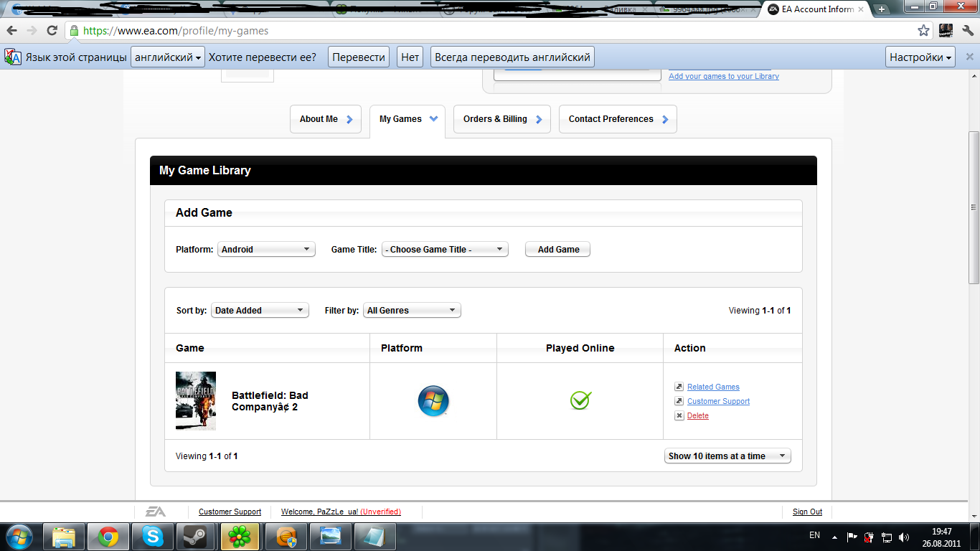The image size is (980, 551).
Task: Click the EA logo in the footer
Action: pyautogui.click(x=156, y=512)
